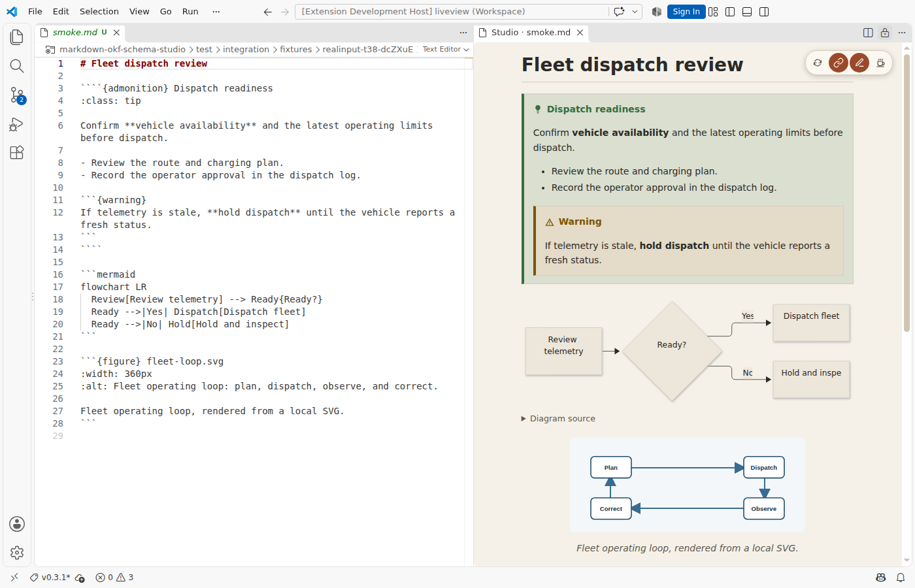Open the Run and Debug view

(x=17, y=123)
